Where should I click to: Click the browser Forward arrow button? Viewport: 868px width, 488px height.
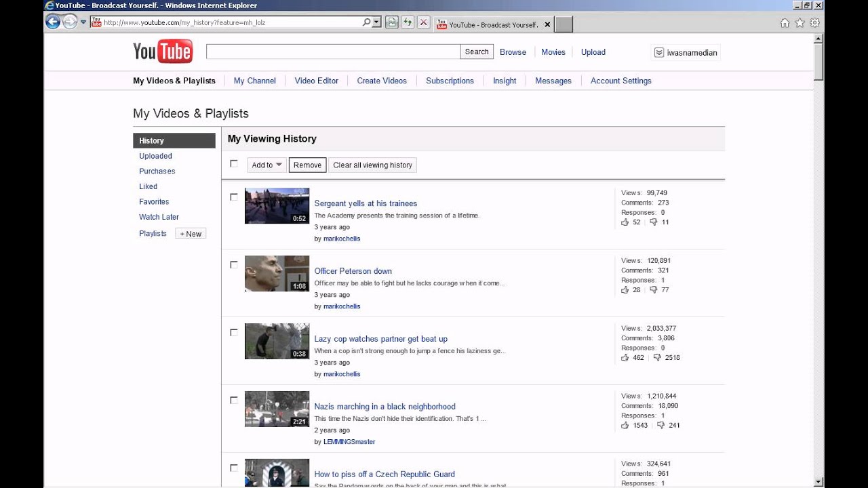(70, 22)
